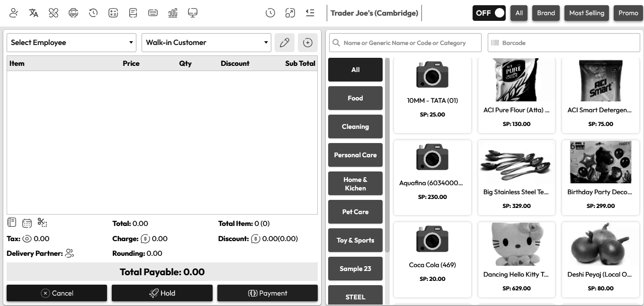Click the expand fullscreen icon
644x306 pixels.
click(290, 13)
